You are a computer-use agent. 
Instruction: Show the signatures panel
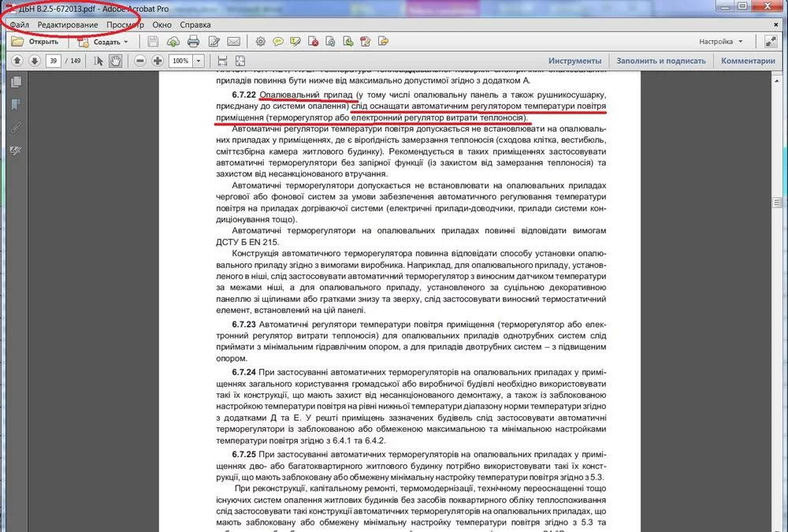coord(16,151)
